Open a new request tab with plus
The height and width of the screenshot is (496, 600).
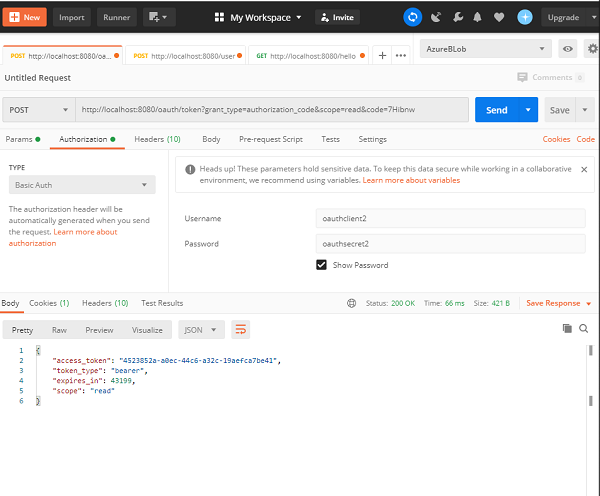[381, 55]
